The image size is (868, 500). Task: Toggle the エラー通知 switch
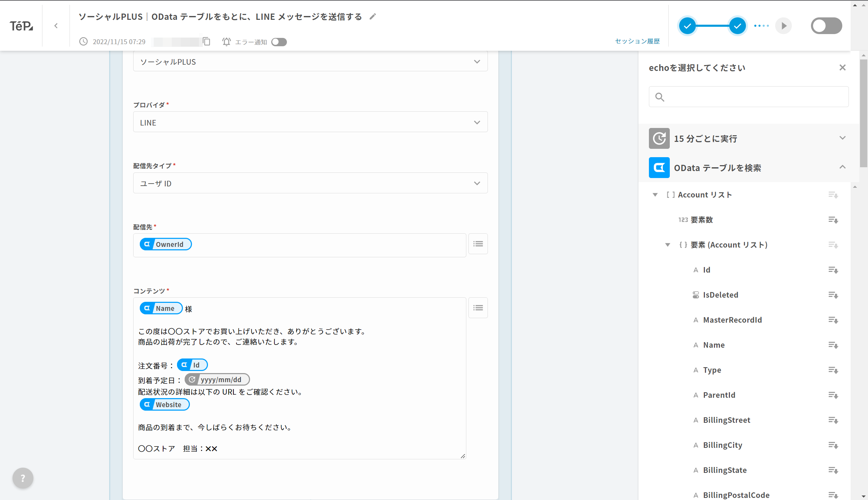click(x=279, y=42)
